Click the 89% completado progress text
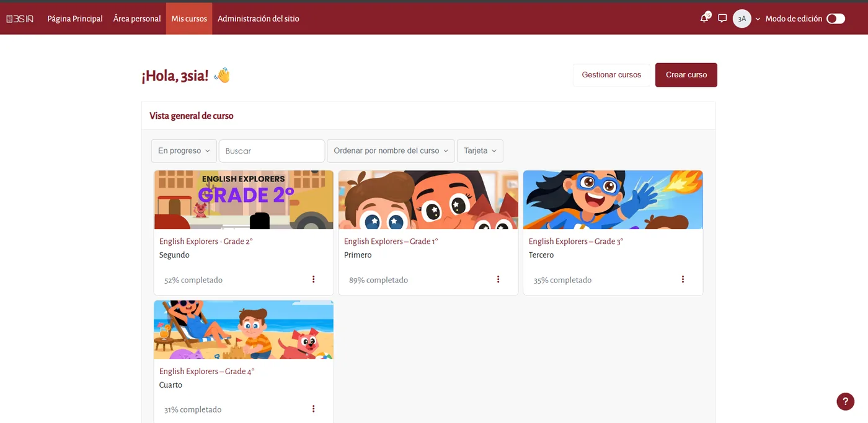This screenshot has width=868, height=423. click(x=378, y=281)
